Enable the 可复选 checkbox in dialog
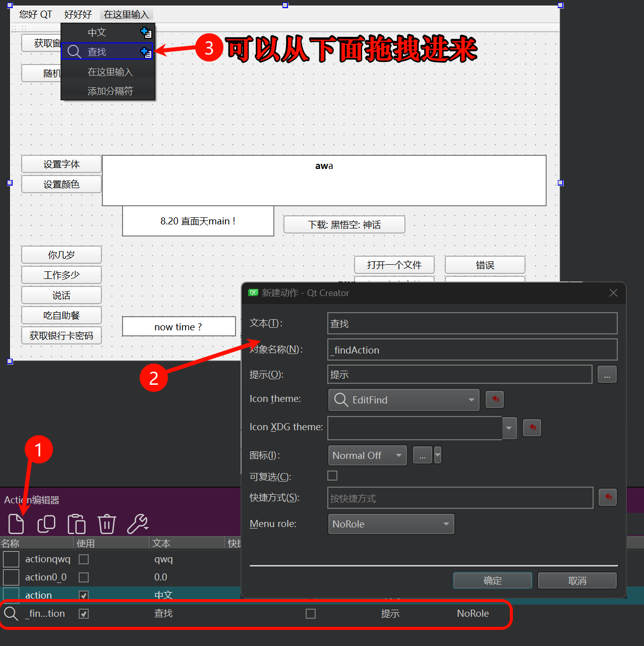 click(x=332, y=476)
